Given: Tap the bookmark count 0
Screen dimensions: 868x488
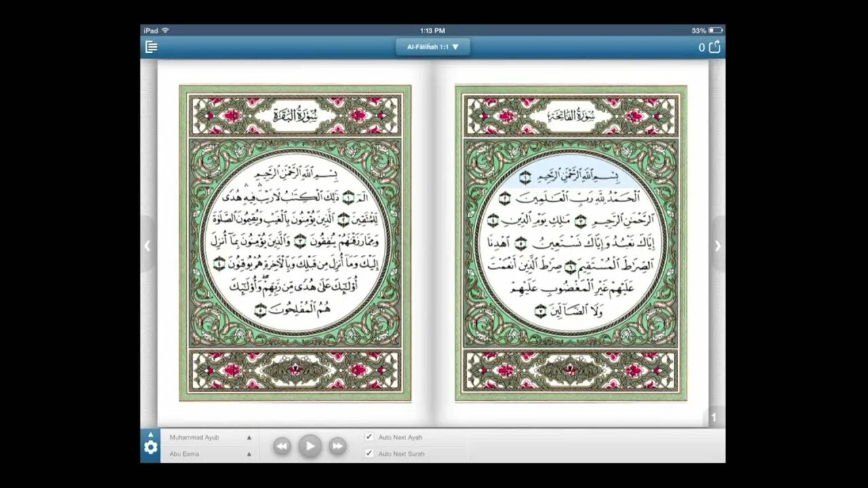Looking at the screenshot, I should 702,47.
